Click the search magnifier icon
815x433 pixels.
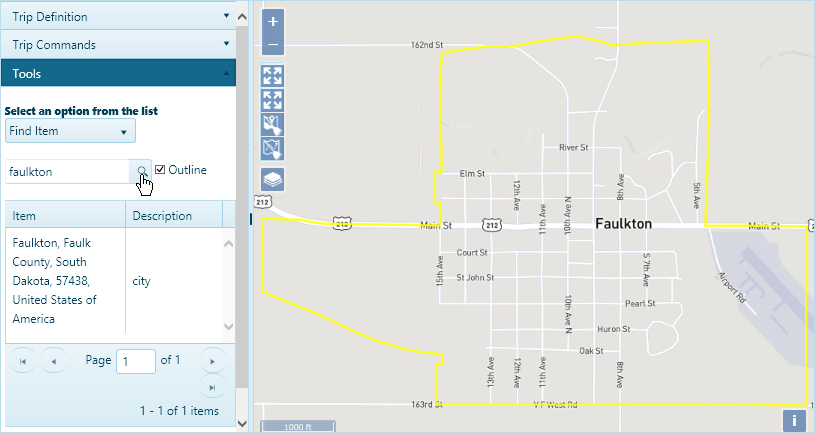142,171
